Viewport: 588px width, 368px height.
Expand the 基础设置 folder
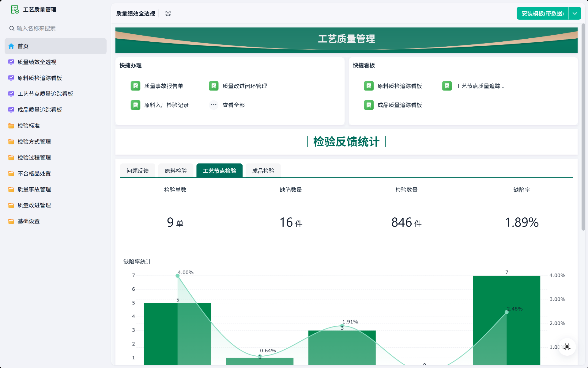(x=28, y=221)
